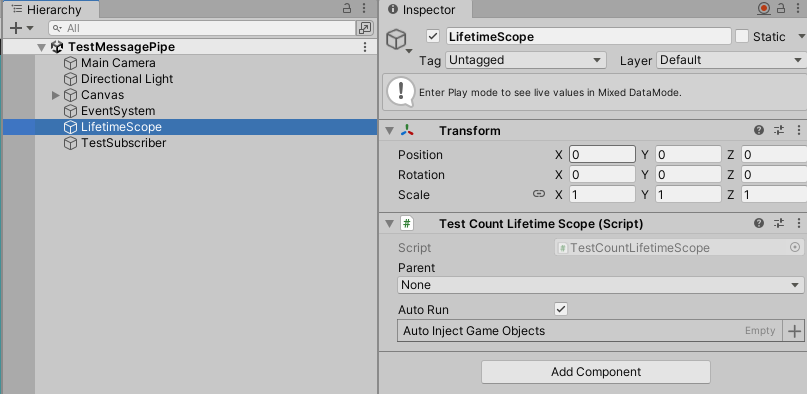
Task: Click the cube icon beside EventSystem
Action: tap(70, 111)
